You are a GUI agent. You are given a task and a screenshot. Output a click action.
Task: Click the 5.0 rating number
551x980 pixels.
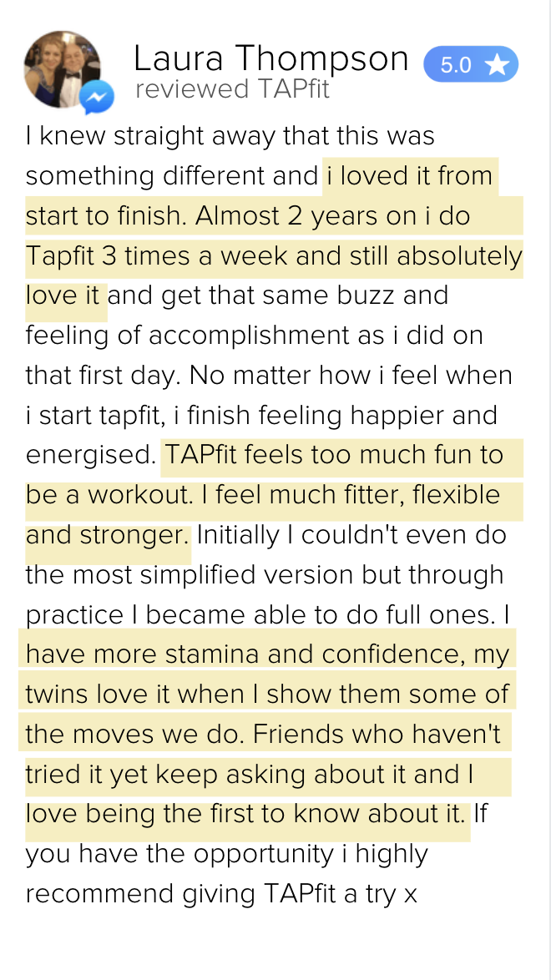tap(456, 65)
